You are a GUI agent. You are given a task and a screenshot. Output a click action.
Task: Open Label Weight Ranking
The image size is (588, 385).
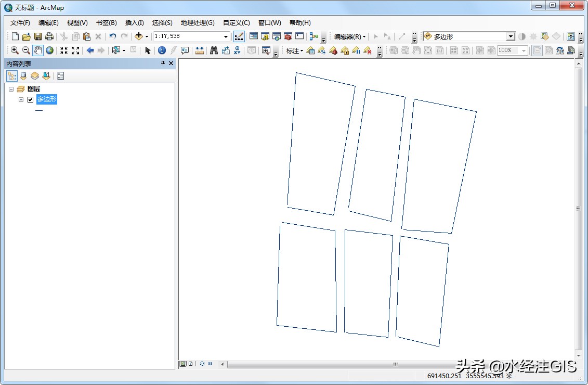[333, 50]
